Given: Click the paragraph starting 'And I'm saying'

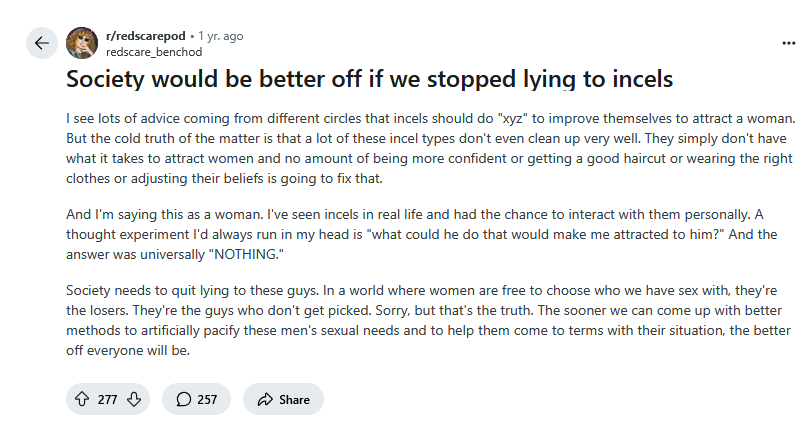Looking at the screenshot, I should (422, 234).
